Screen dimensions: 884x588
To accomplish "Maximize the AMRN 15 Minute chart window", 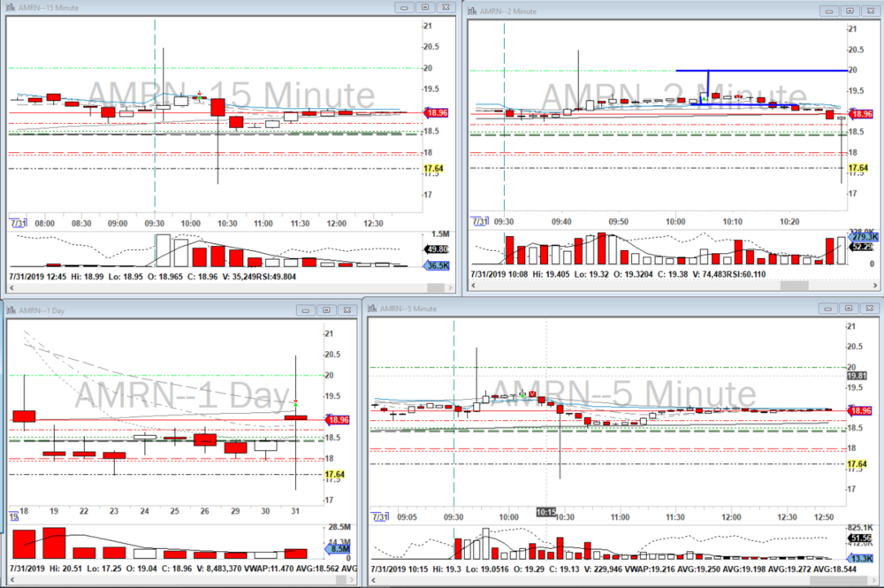I will point(425,7).
